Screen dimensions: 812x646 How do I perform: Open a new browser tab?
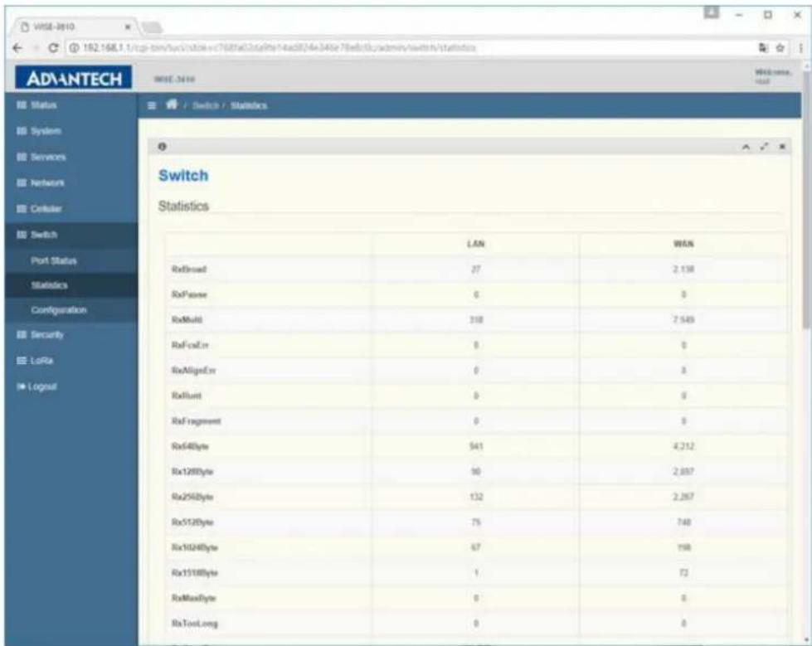152,27
